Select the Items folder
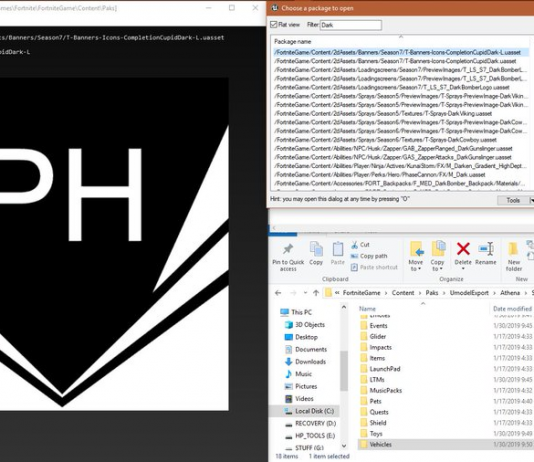534x462 pixels. tap(373, 358)
